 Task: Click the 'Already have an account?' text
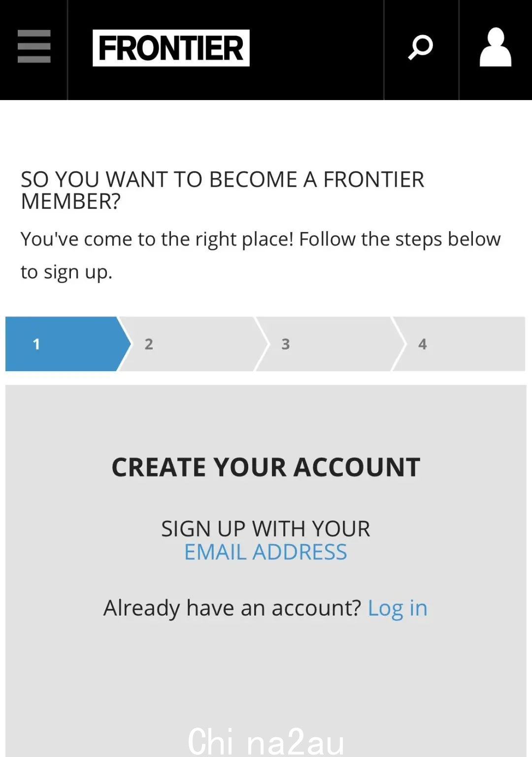point(232,608)
